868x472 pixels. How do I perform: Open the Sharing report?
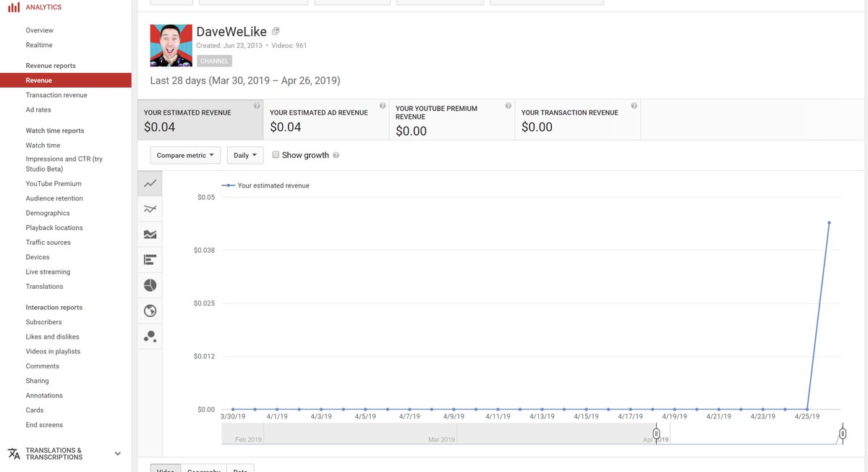pos(38,381)
